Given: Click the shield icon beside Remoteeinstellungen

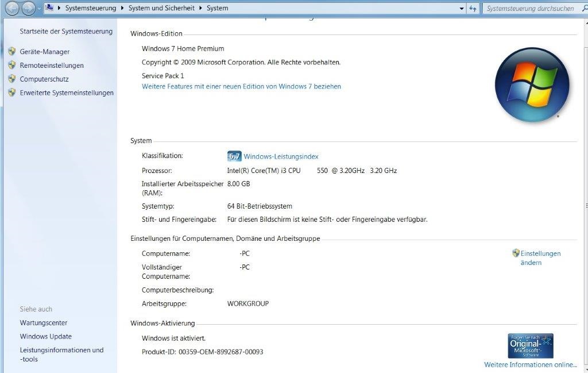Looking at the screenshot, I should (11, 65).
